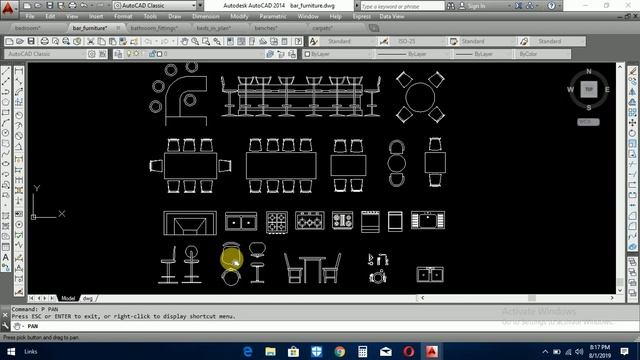Click Cut in the standard toolbar
Screen dimensions: 640x360
(x=91, y=41)
